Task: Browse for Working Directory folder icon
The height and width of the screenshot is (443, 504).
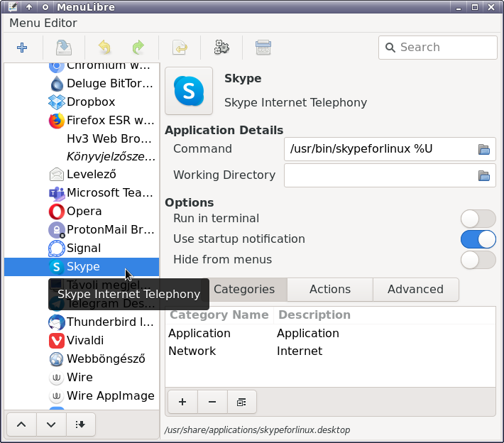Action: pyautogui.click(x=483, y=175)
